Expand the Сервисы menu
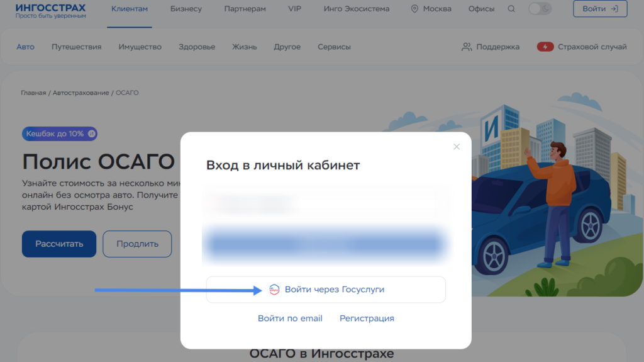Screen dimensions: 644x362 pos(334,47)
